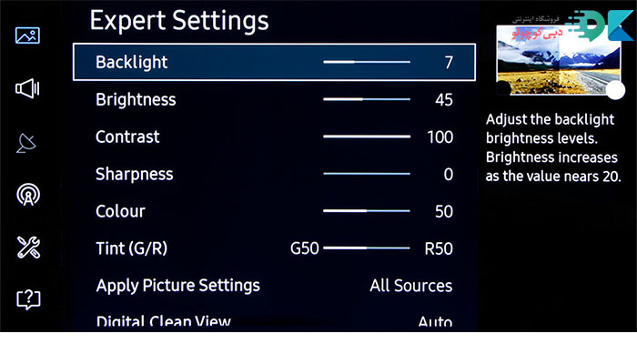
Task: Click the Backlight slider bar
Action: click(367, 63)
